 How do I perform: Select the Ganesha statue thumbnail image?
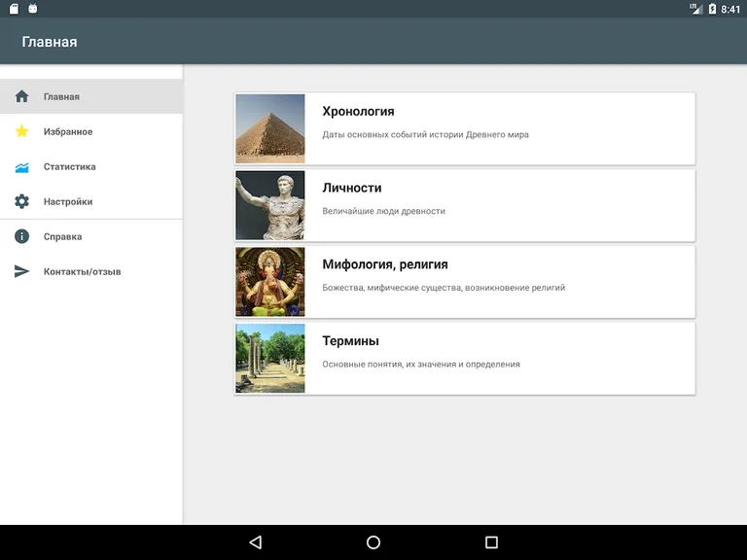click(270, 282)
